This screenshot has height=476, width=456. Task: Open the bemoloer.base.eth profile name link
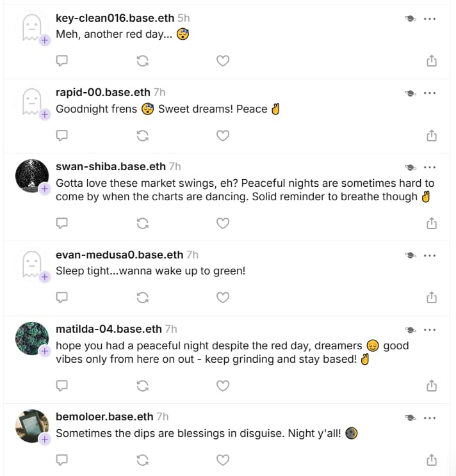(x=104, y=416)
